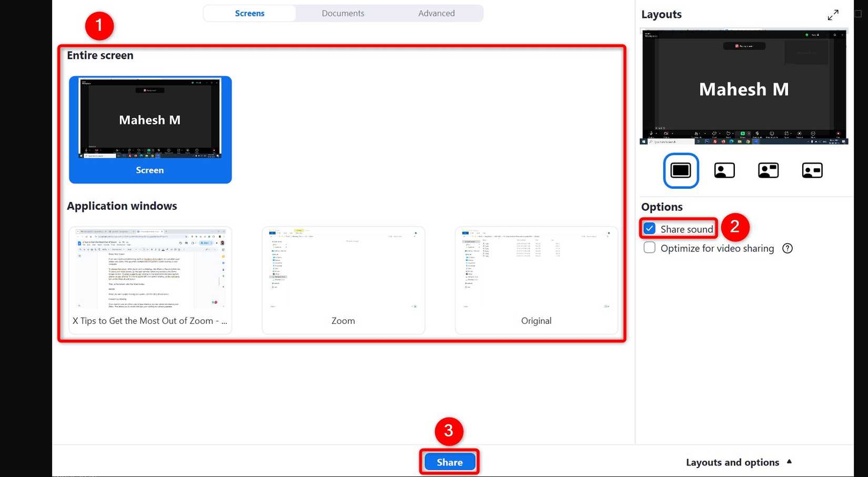Enable Optimize for video sharing

click(x=650, y=247)
